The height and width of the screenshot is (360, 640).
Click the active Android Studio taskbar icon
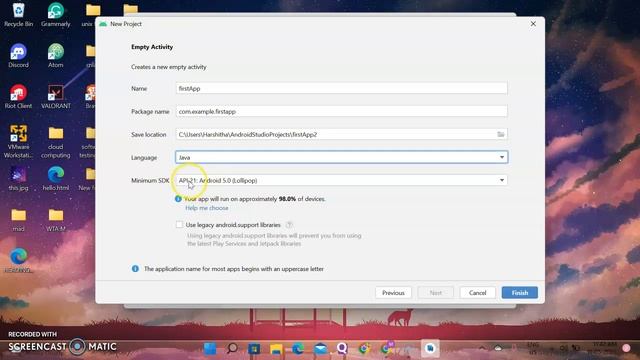click(430, 348)
